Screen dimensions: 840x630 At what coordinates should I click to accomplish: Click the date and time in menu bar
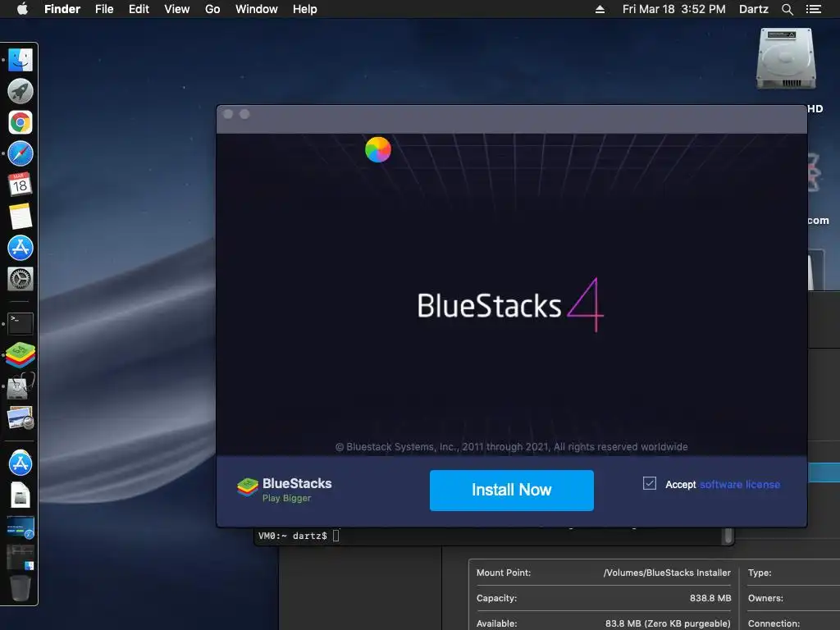674,9
